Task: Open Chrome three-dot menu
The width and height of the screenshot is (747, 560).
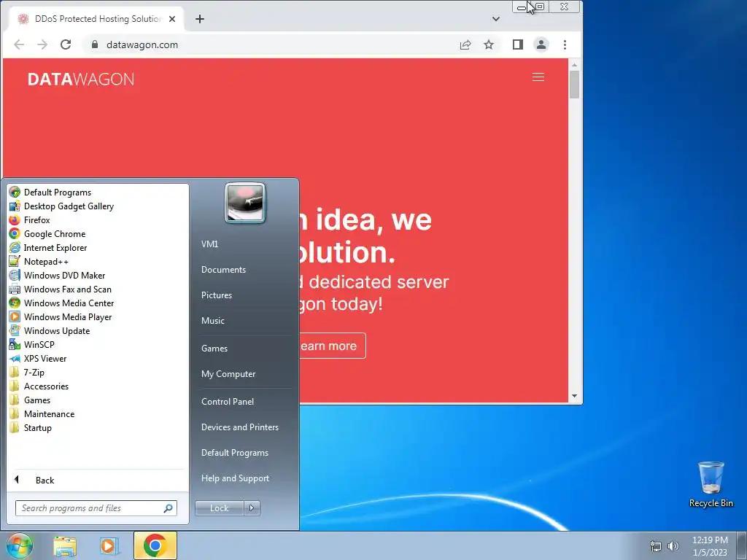Action: (565, 44)
